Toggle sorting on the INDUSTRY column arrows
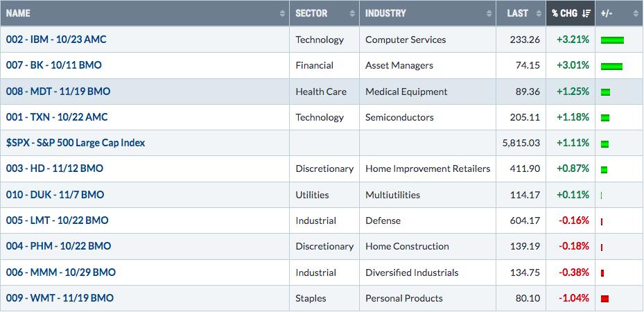The height and width of the screenshot is (312, 644). [x=489, y=14]
